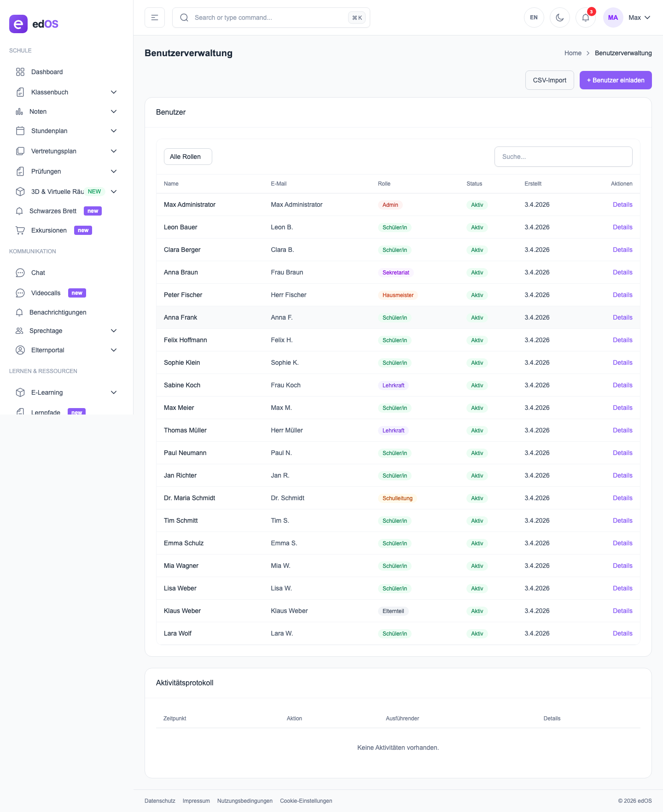The width and height of the screenshot is (663, 812).
Task: Open Benachrichtigungen in the sidebar
Action: coord(58,312)
